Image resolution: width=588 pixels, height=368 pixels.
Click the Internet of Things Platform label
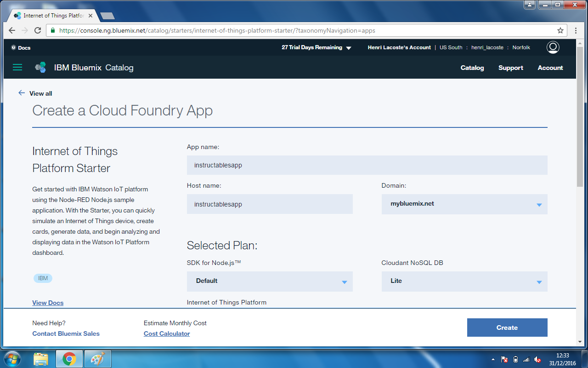(x=226, y=302)
